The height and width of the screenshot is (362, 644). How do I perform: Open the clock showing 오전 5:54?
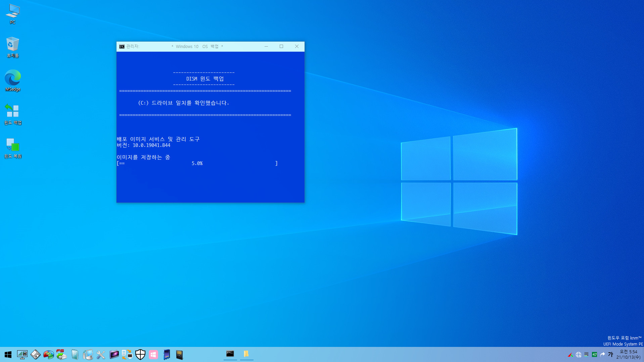point(628,354)
